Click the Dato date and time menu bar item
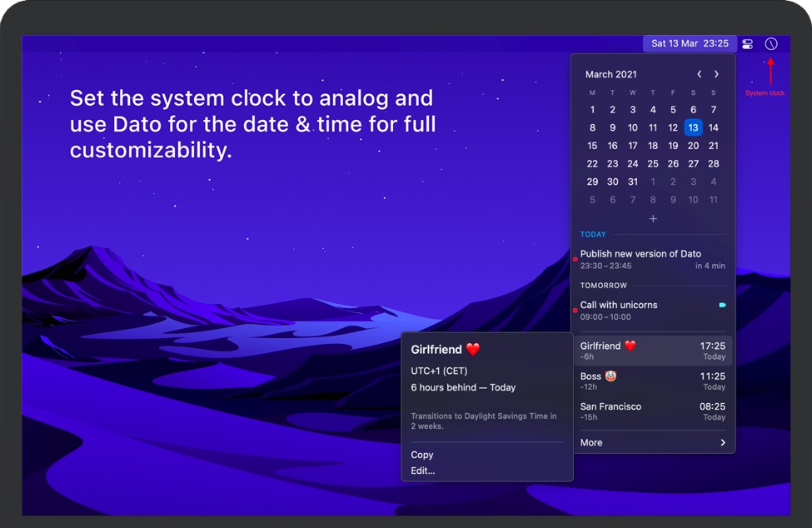 690,43
